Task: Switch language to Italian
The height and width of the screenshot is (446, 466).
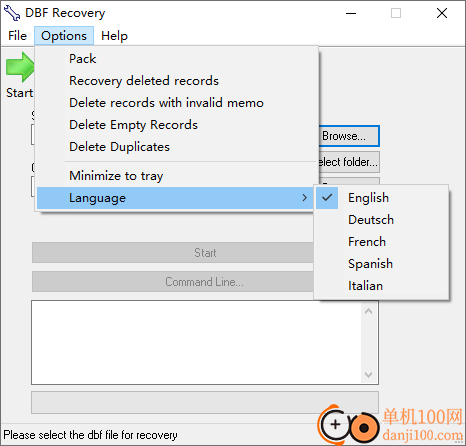Action: click(382, 286)
